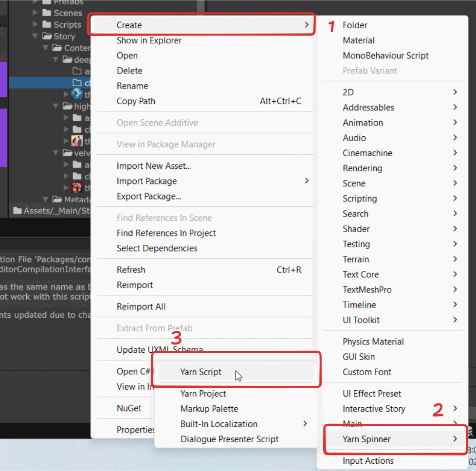Expand the Audio submenu arrow
The height and width of the screenshot is (471, 476).
[x=454, y=138]
